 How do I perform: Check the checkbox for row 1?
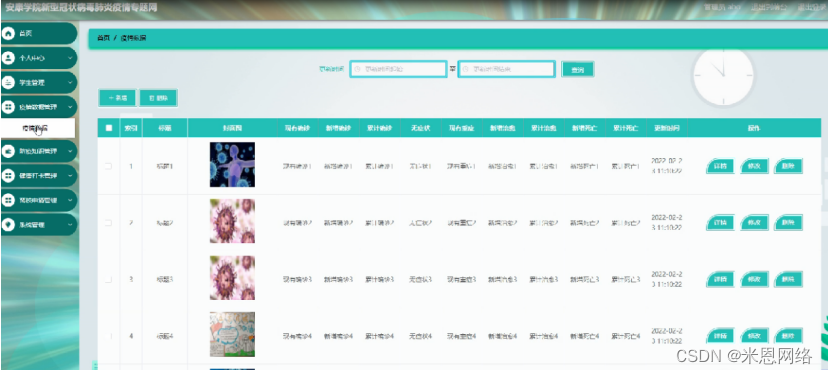108,166
